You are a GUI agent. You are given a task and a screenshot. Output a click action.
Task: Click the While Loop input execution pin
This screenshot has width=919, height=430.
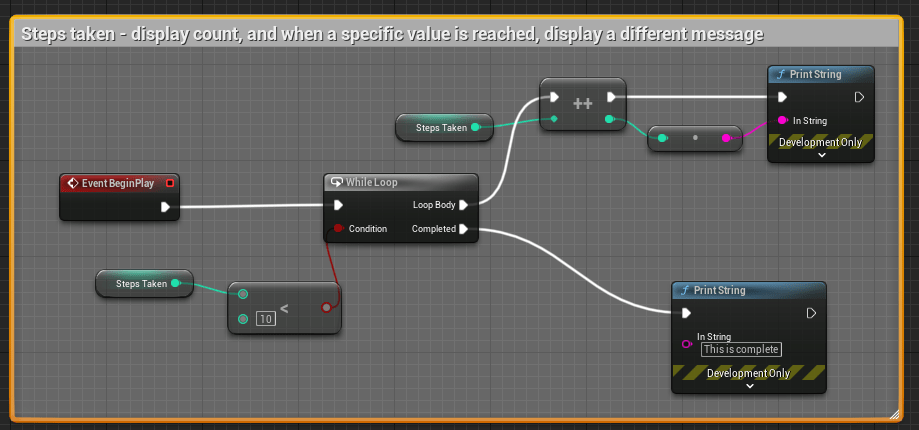(339, 205)
